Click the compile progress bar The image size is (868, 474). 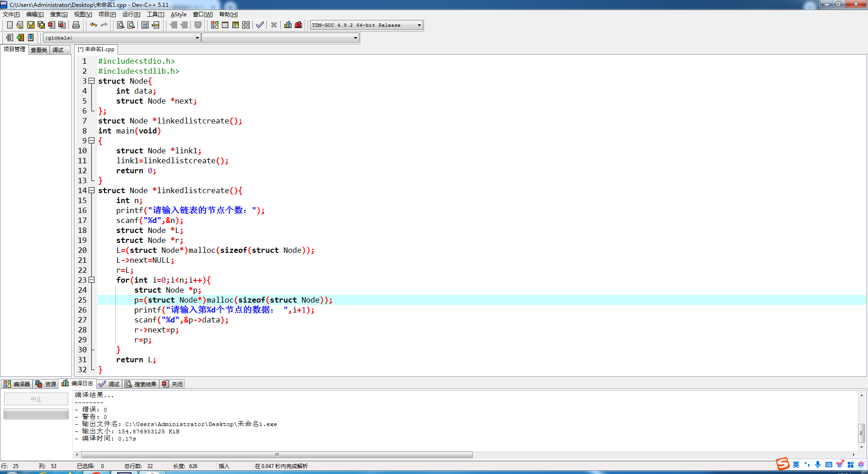36,414
